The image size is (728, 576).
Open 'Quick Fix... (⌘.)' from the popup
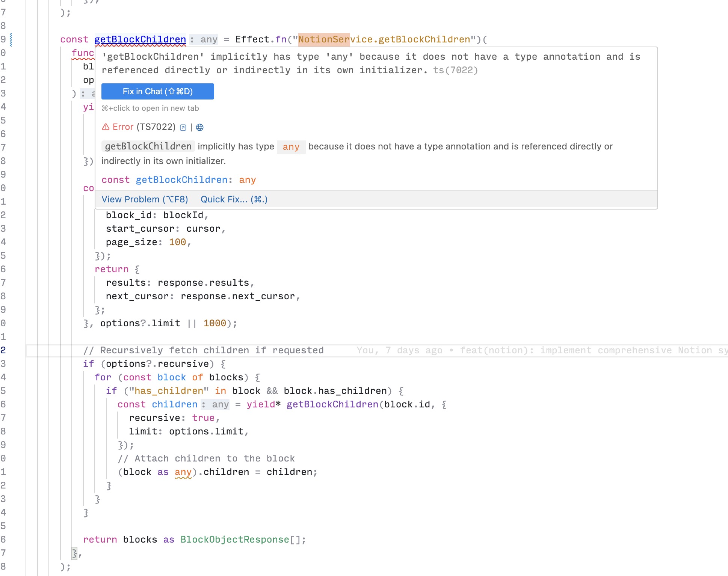(x=234, y=199)
